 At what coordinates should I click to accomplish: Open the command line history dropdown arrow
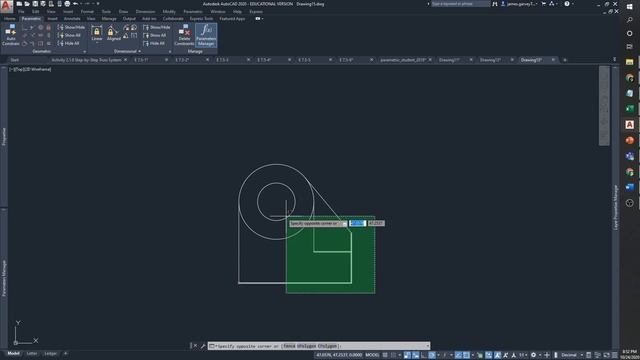tap(427, 346)
